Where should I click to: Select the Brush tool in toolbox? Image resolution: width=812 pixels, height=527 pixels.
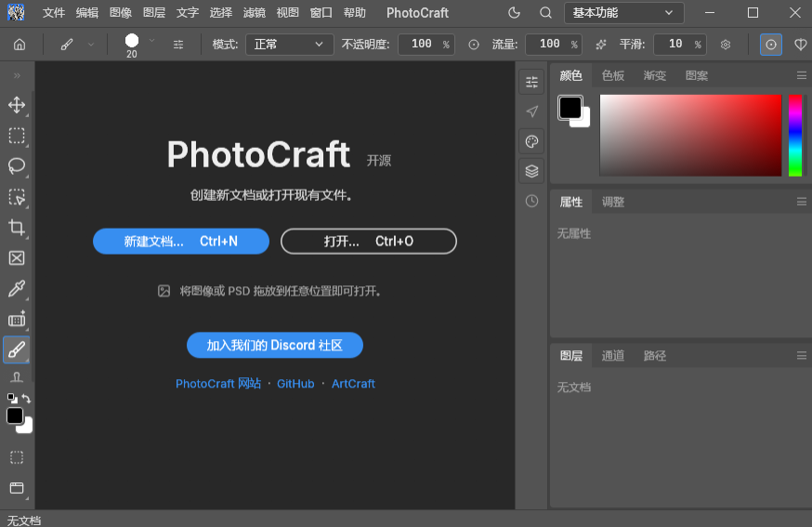17,349
